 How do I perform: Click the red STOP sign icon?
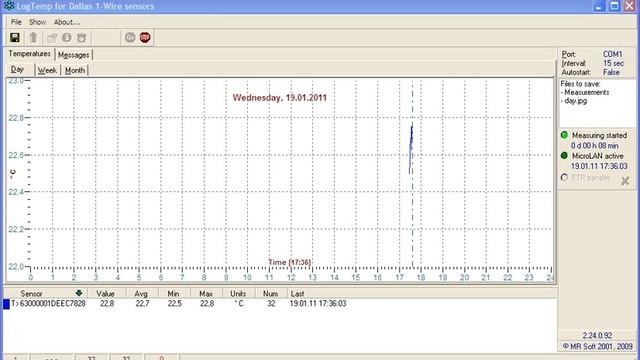145,38
